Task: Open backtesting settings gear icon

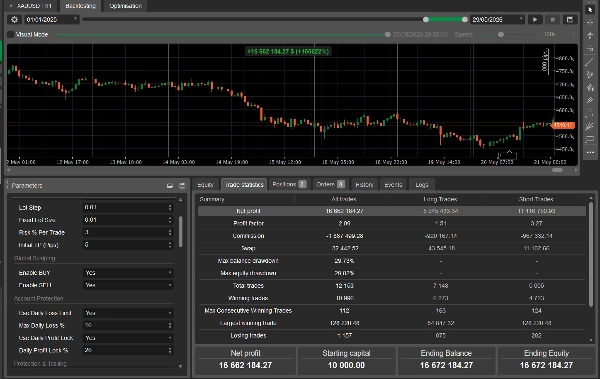Action: [15, 20]
